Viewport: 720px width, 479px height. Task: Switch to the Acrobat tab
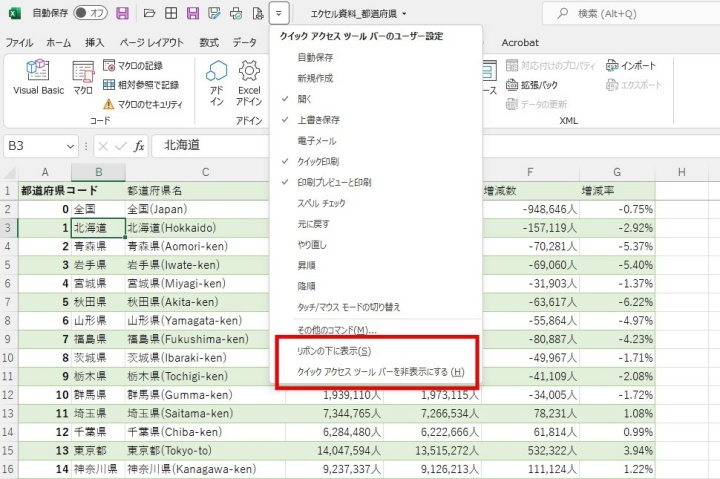[520, 43]
